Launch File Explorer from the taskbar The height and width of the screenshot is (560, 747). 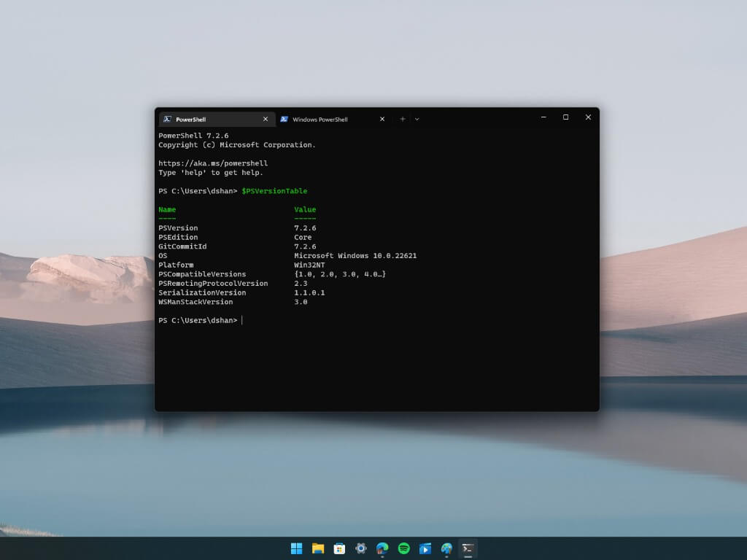(x=318, y=548)
